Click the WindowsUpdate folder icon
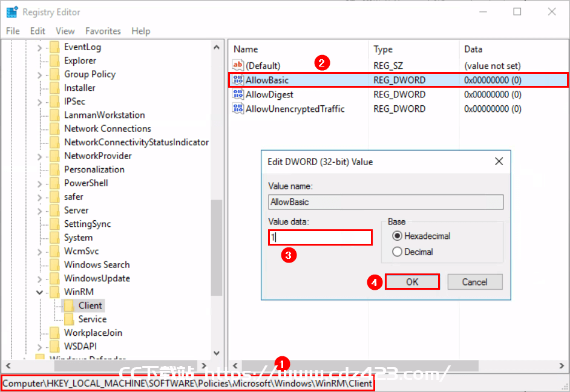Viewport: 570px width, 392px height. tap(54, 279)
